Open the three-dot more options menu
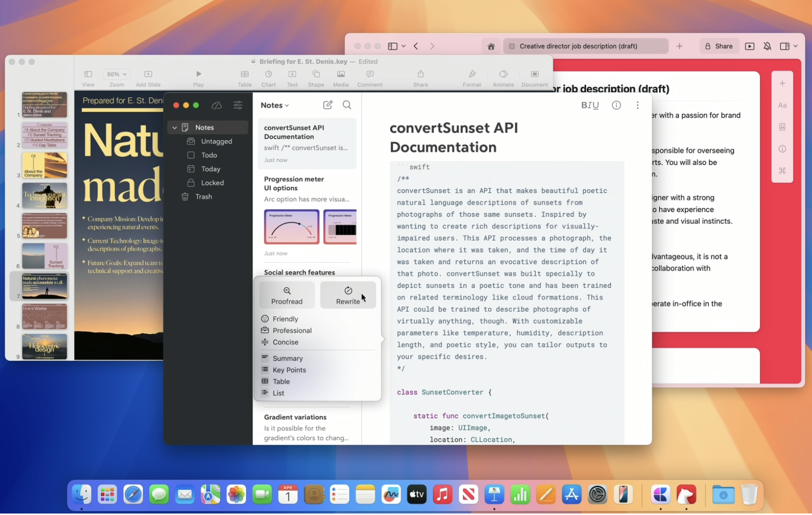The height and width of the screenshot is (515, 812). point(637,105)
